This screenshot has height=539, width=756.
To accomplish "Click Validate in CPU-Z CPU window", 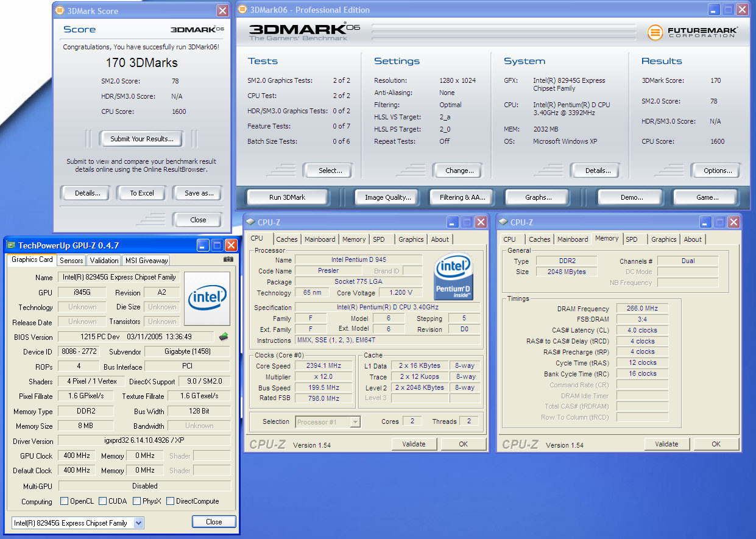I will tap(414, 444).
